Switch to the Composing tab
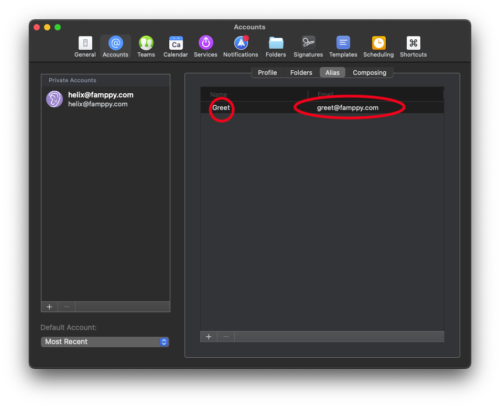 click(x=369, y=73)
